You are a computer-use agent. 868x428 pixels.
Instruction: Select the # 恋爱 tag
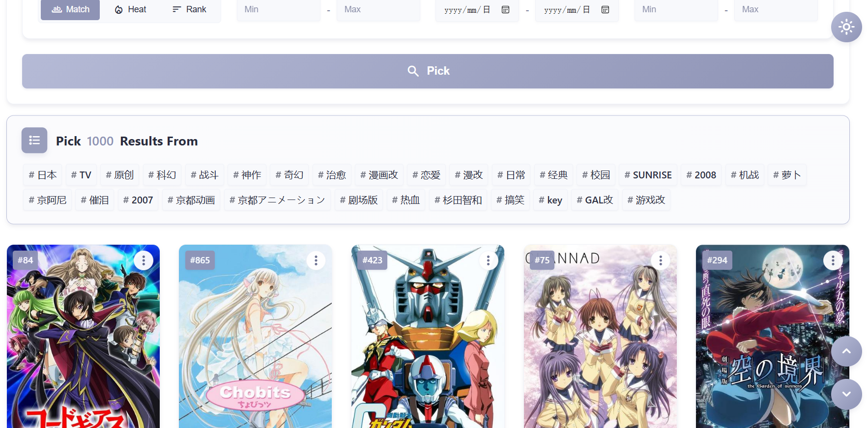[426, 175]
